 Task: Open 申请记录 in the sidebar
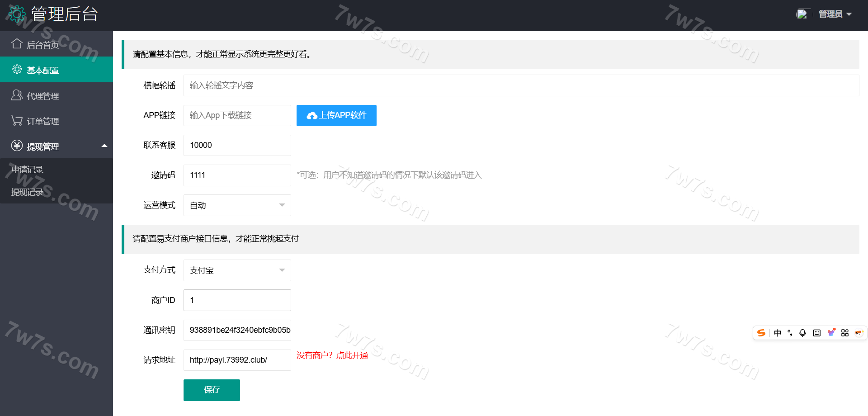(27, 170)
